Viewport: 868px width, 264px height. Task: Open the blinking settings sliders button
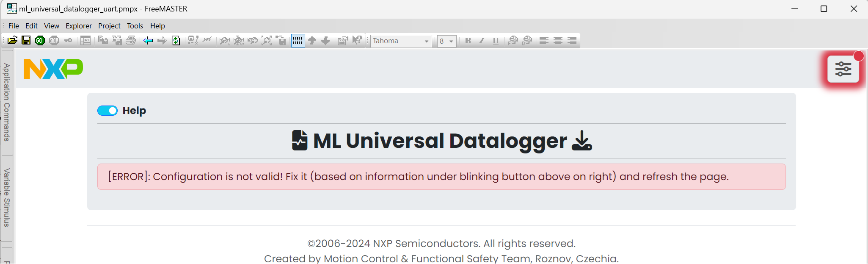tap(843, 69)
